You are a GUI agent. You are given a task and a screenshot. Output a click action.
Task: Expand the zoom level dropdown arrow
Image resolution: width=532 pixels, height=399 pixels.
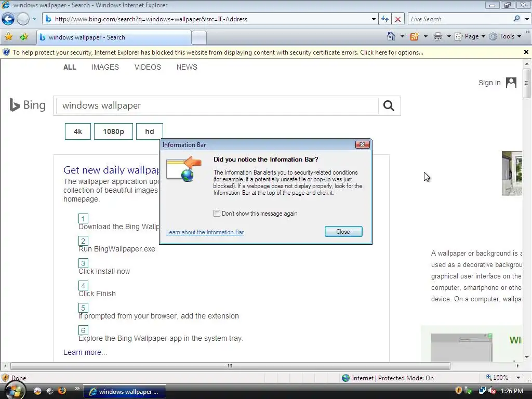518,378
